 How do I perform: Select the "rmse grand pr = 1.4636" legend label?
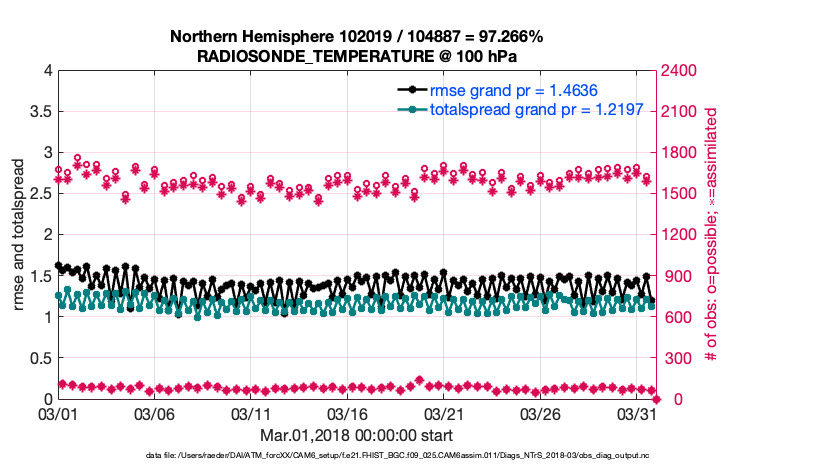pos(515,90)
